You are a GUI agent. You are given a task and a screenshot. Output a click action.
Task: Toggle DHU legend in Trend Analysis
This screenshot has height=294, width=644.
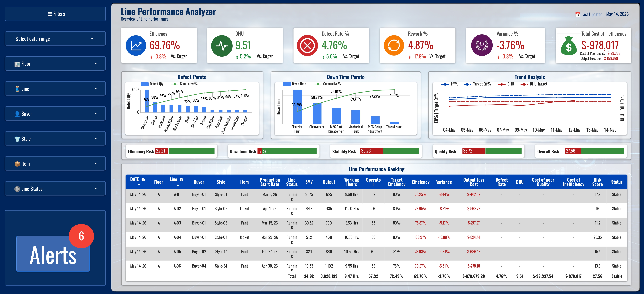(506, 84)
